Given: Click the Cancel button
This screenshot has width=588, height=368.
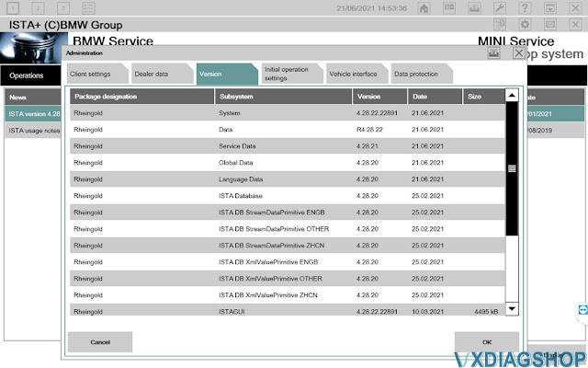Looking at the screenshot, I should point(100,342).
